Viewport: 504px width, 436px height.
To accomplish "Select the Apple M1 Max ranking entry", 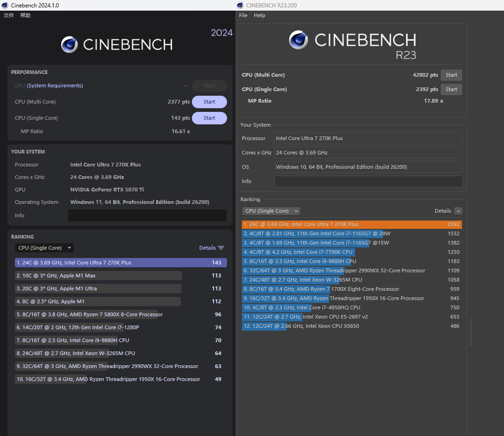I will click(98, 276).
